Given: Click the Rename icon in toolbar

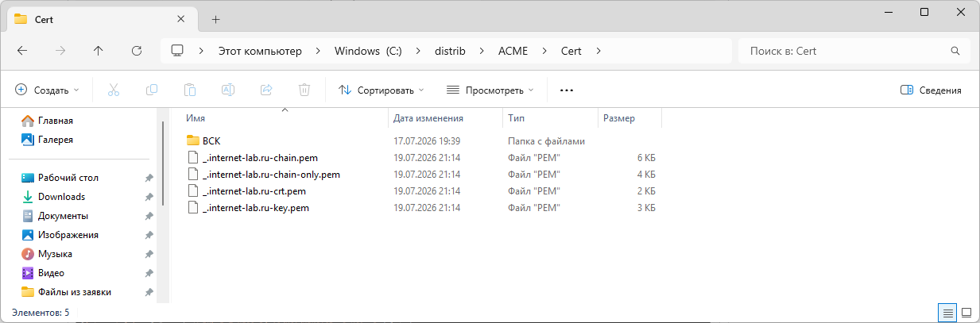Looking at the screenshot, I should coord(227,90).
